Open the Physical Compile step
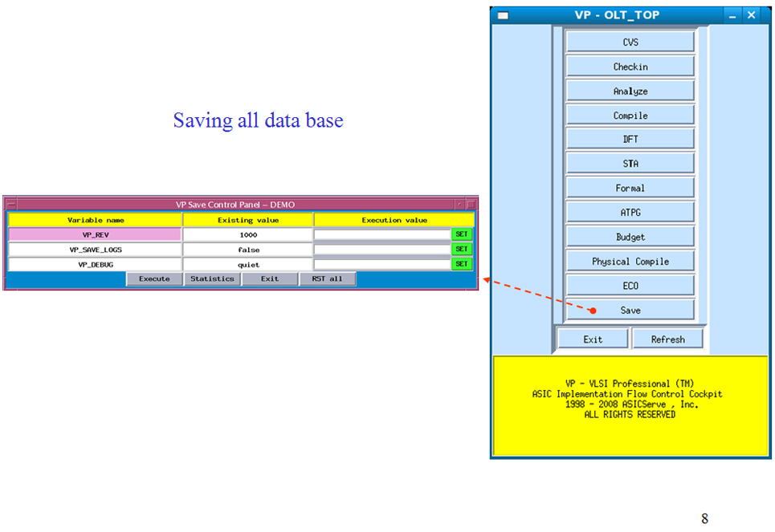 point(630,262)
